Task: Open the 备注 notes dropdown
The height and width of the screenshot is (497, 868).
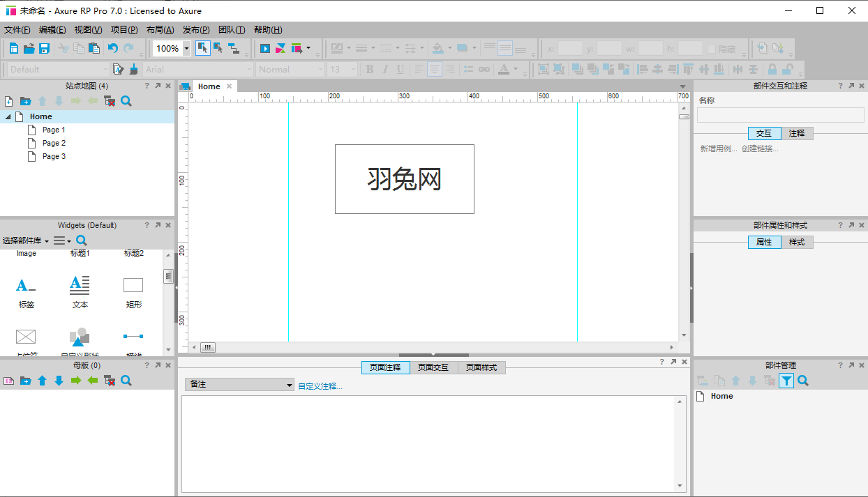Action: (239, 385)
